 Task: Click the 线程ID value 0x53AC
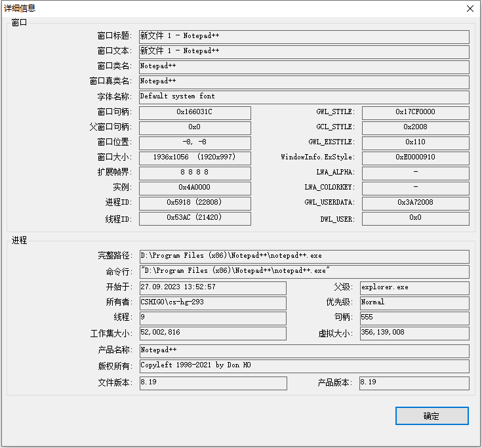195,218
